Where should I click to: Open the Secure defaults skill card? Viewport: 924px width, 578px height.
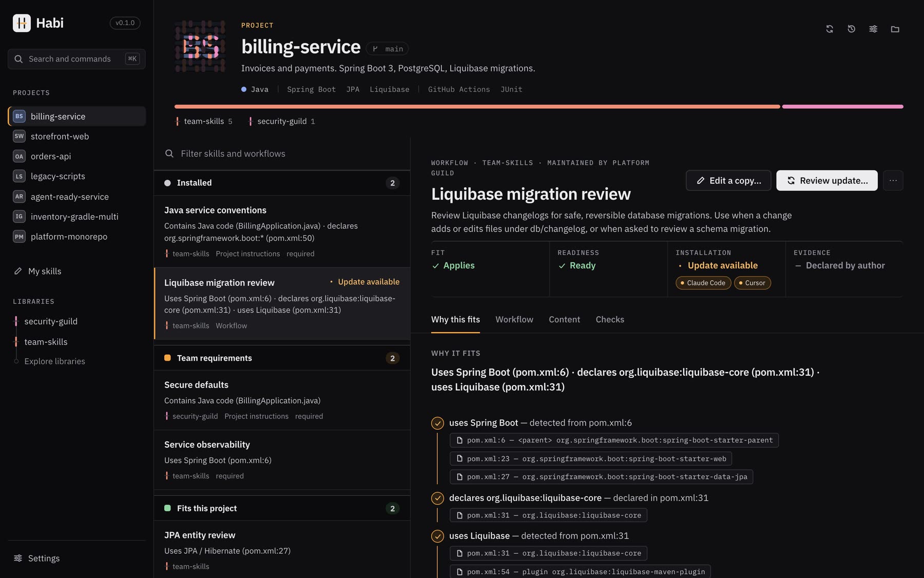pyautogui.click(x=282, y=400)
